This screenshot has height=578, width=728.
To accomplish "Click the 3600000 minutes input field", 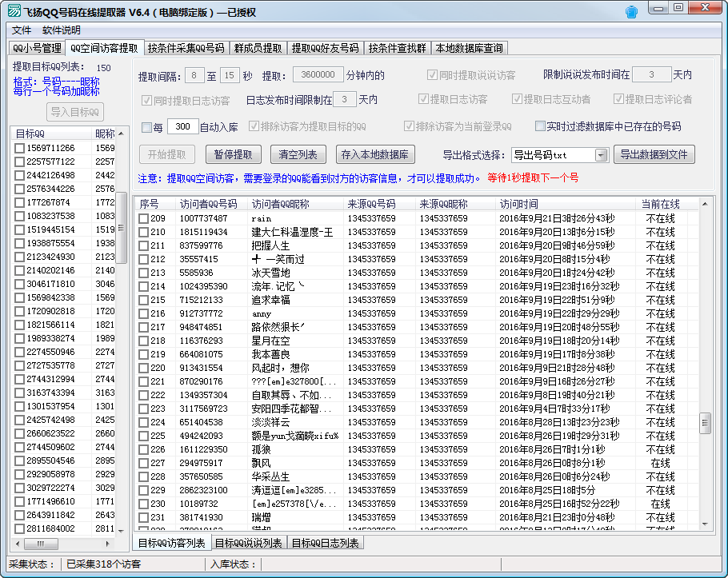I will pyautogui.click(x=318, y=74).
